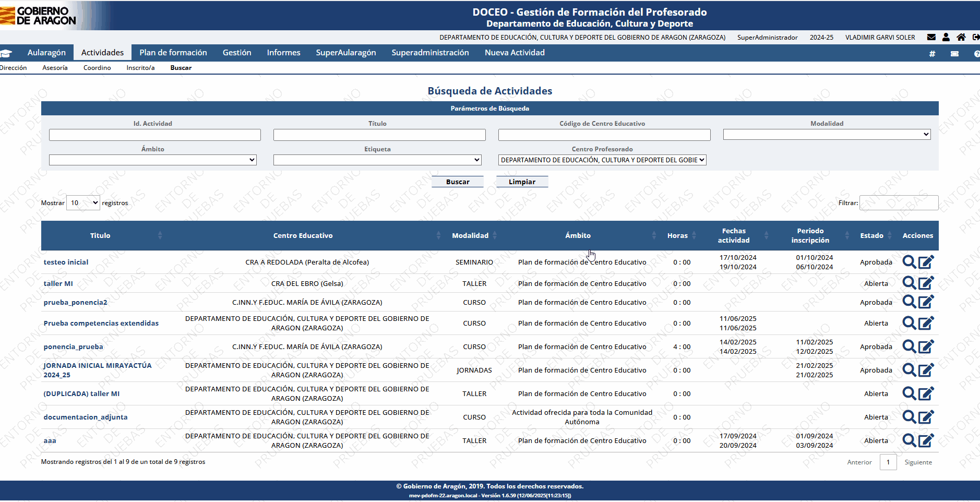Edit 'Prueba competencias extendidas' activity
This screenshot has height=502, width=980.
pyautogui.click(x=926, y=323)
